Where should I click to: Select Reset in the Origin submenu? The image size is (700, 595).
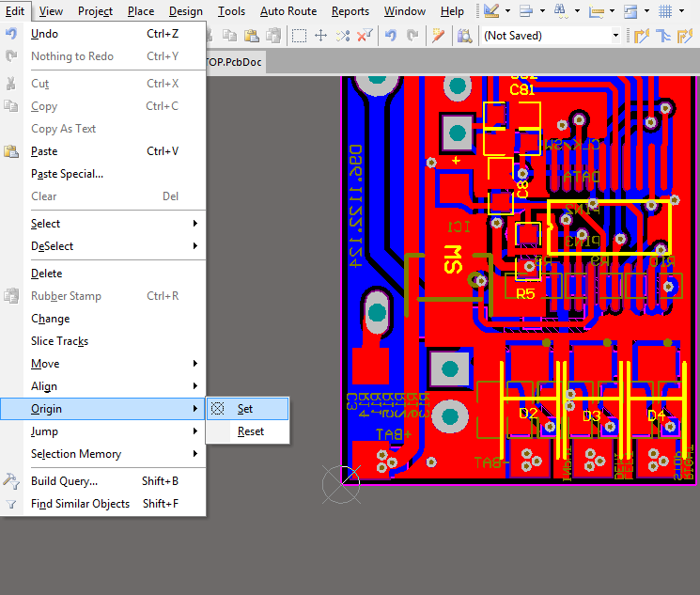(247, 431)
